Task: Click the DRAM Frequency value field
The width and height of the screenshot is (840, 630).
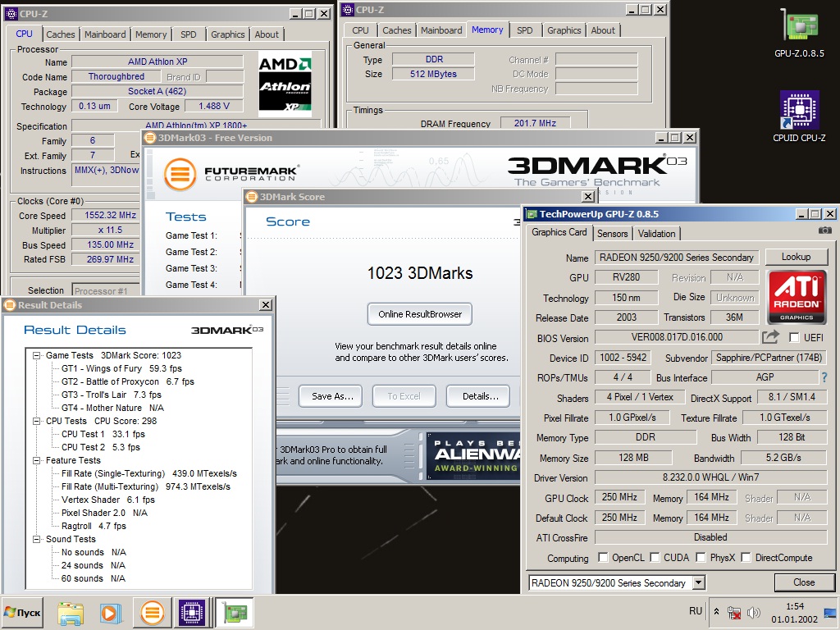Action: 535,123
